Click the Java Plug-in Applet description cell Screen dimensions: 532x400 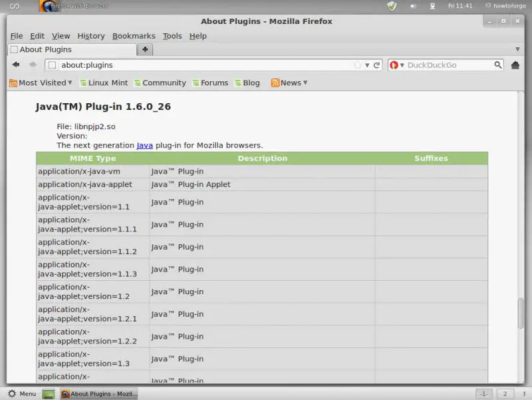[262, 184]
